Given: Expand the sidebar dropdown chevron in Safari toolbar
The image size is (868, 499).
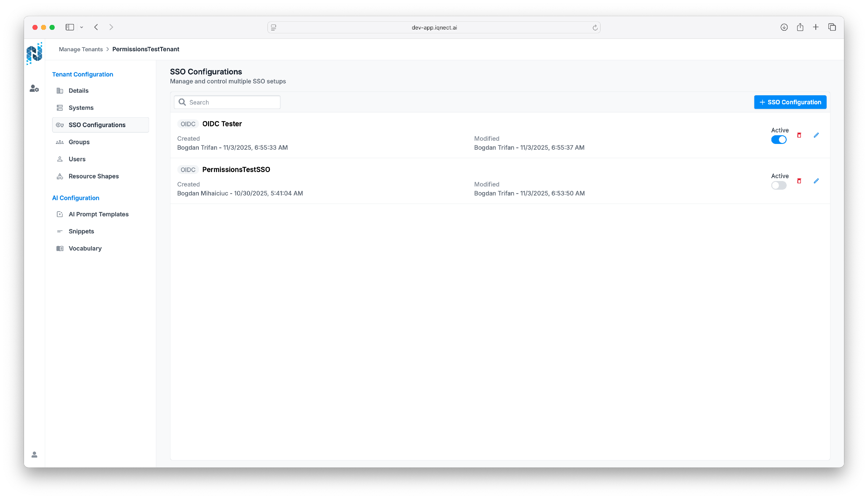Looking at the screenshot, I should pyautogui.click(x=82, y=28).
